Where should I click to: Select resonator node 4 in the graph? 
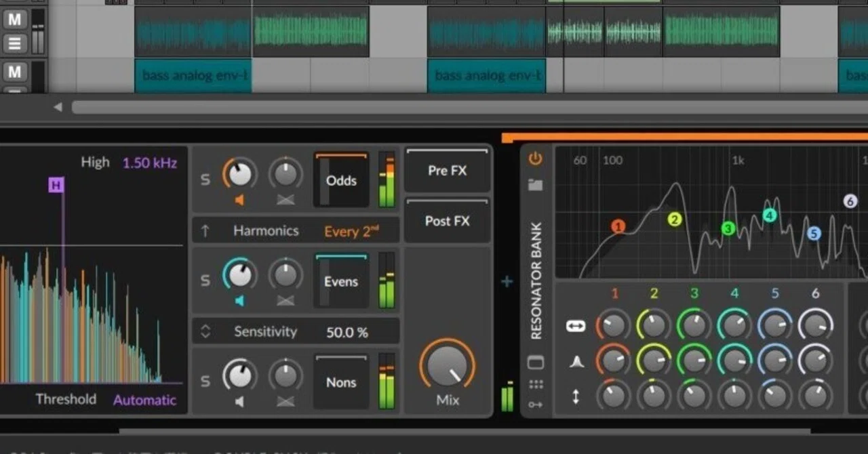pyautogui.click(x=769, y=215)
